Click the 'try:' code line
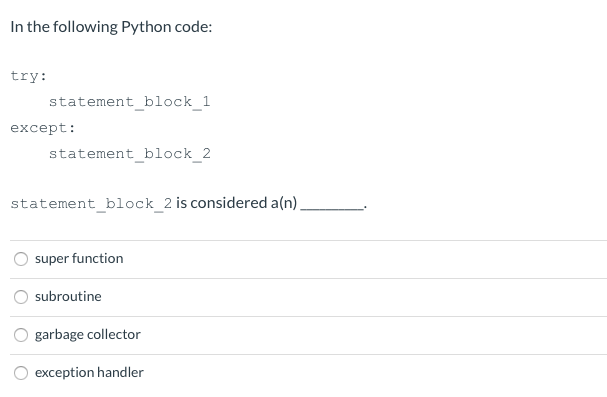Image resolution: width=607 pixels, height=397 pixels. [x=28, y=76]
